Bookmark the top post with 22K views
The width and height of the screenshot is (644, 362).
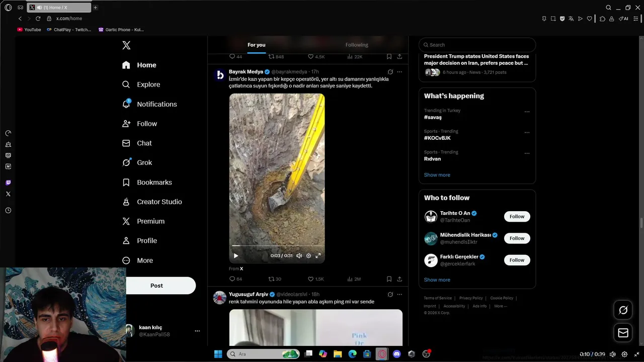coord(389,57)
